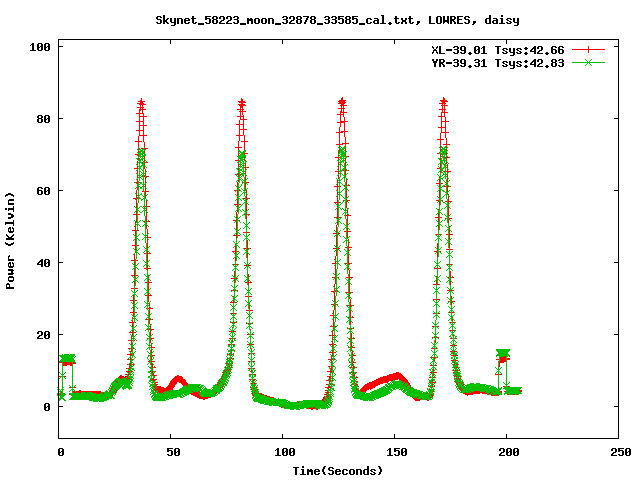
Task: Click the y-axis tick label 40
Action: 43,263
